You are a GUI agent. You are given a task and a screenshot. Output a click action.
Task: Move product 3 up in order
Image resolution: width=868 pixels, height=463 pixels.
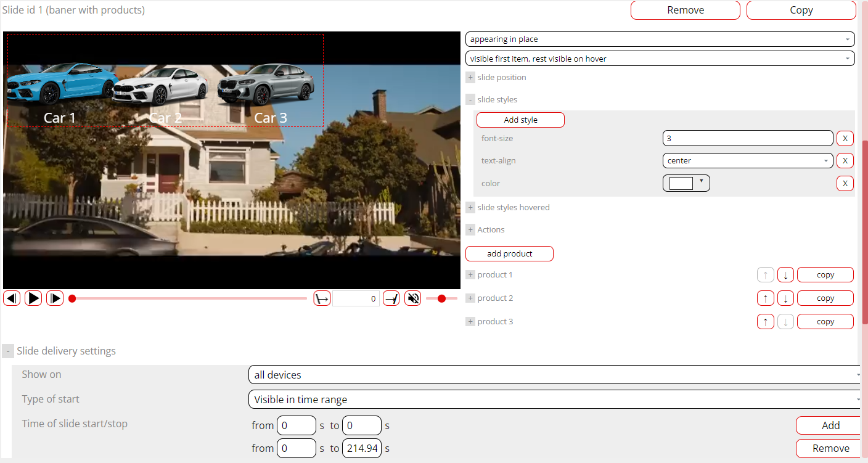coord(765,322)
